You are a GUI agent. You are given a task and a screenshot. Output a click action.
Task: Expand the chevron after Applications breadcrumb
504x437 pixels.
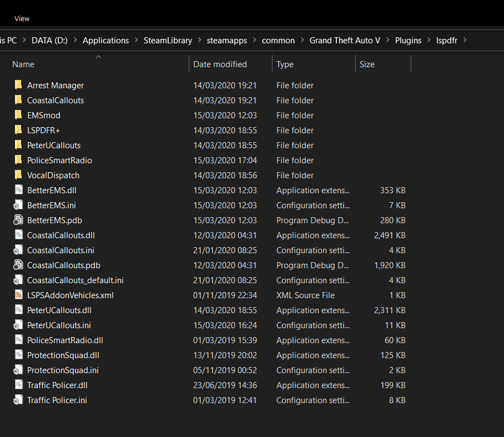137,40
